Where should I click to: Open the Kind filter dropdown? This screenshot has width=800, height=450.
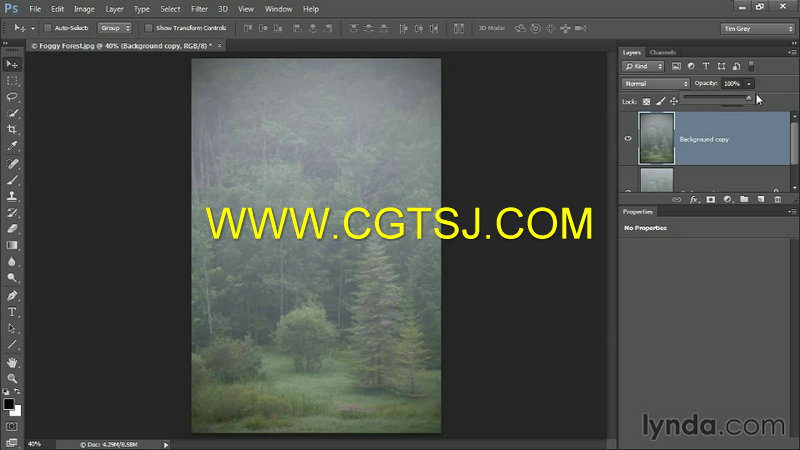[x=643, y=66]
